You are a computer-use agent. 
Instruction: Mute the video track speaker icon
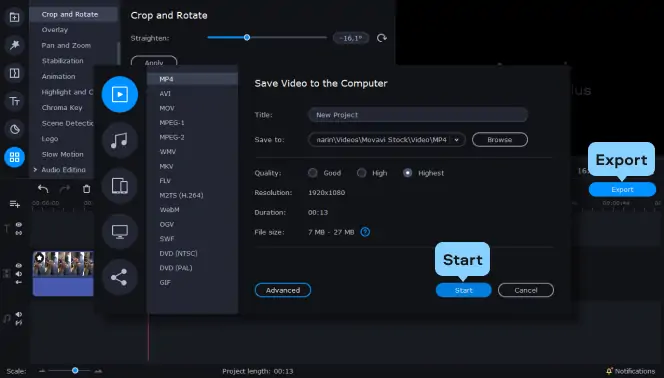pyautogui.click(x=19, y=274)
